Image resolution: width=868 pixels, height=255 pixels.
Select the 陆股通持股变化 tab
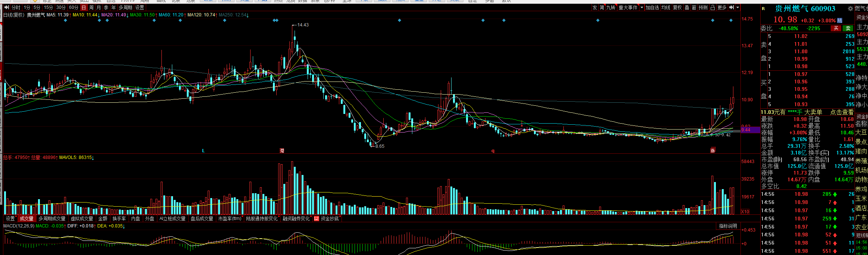[262, 219]
